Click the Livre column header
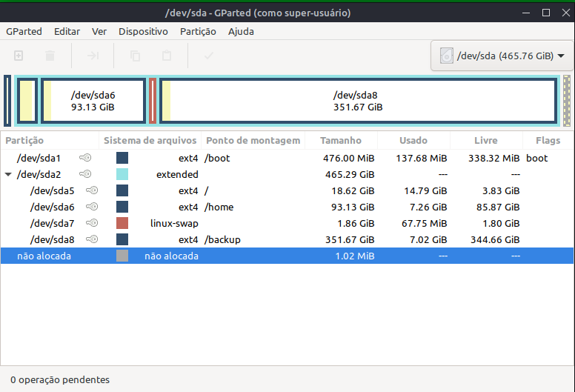The image size is (575, 392). [486, 141]
